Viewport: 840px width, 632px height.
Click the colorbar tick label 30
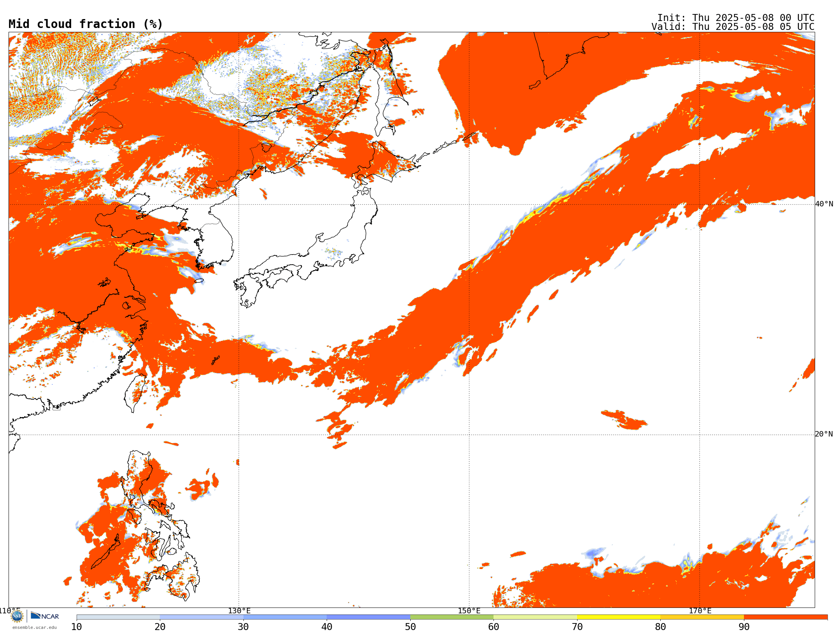[x=243, y=627]
